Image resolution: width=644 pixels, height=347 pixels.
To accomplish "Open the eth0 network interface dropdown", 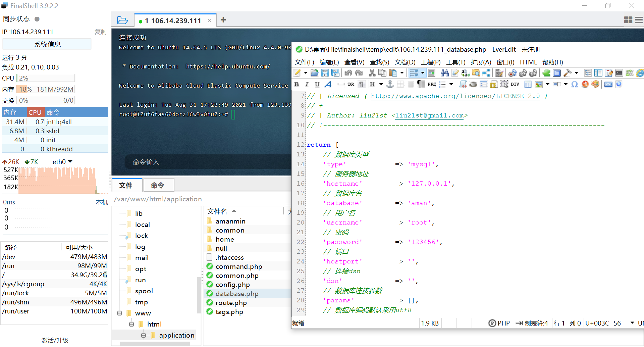I will [x=70, y=162].
